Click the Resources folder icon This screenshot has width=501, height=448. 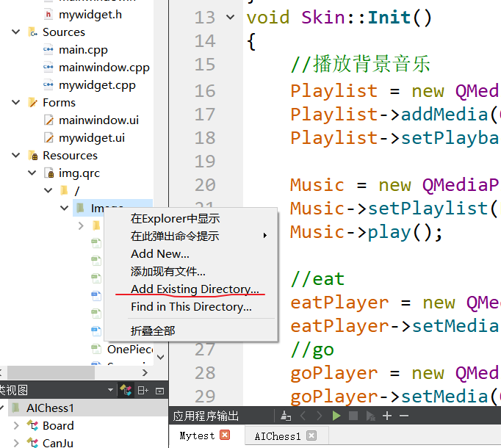33,156
